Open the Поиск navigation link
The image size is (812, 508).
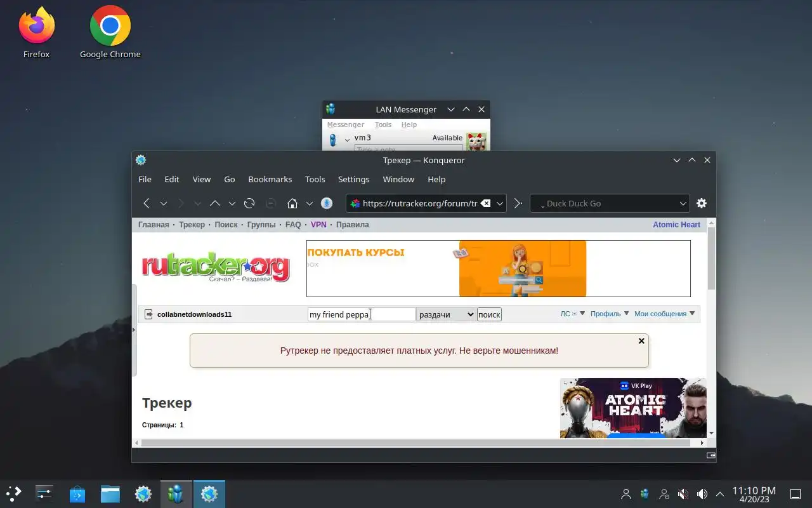[226, 225]
